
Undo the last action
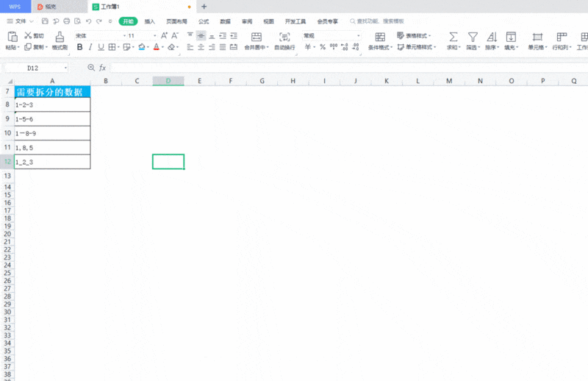(88, 21)
